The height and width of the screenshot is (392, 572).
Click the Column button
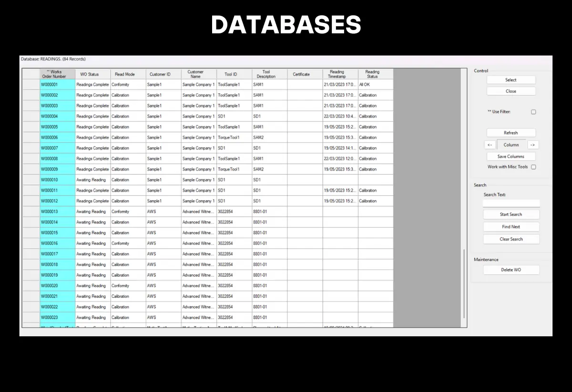511,144
